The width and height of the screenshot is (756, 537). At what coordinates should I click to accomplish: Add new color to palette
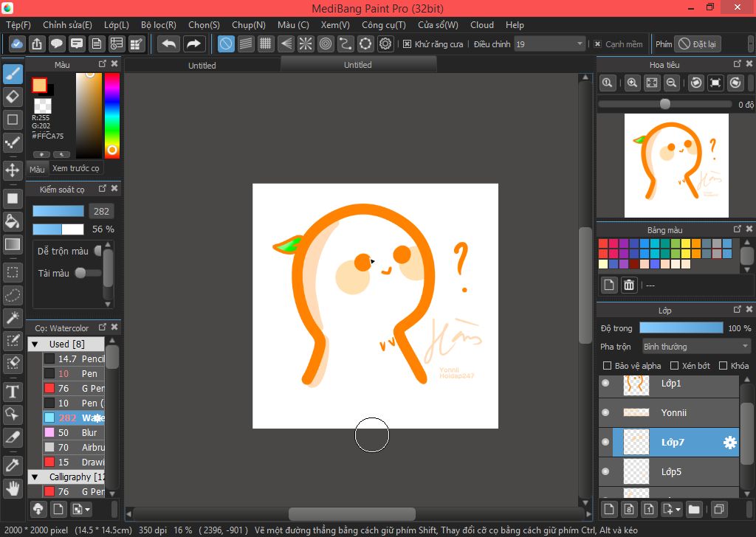[x=609, y=285]
